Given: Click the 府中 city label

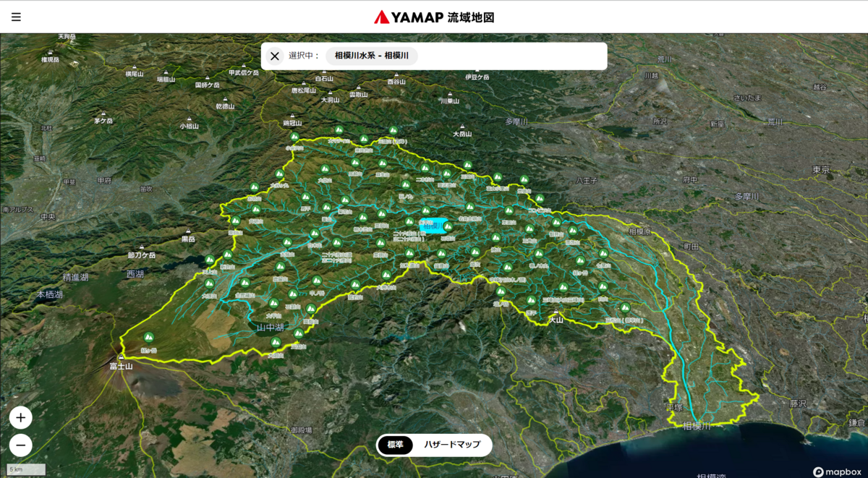Looking at the screenshot, I should [689, 180].
